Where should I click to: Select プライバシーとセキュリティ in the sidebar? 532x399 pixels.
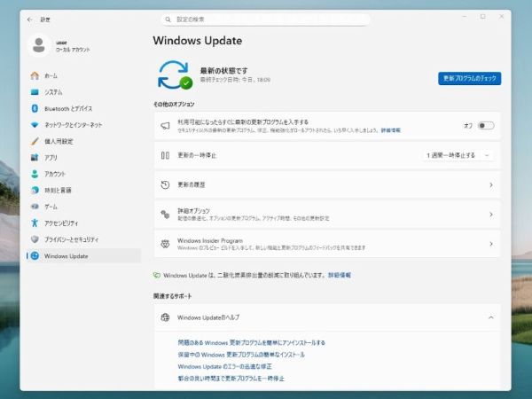(83, 239)
